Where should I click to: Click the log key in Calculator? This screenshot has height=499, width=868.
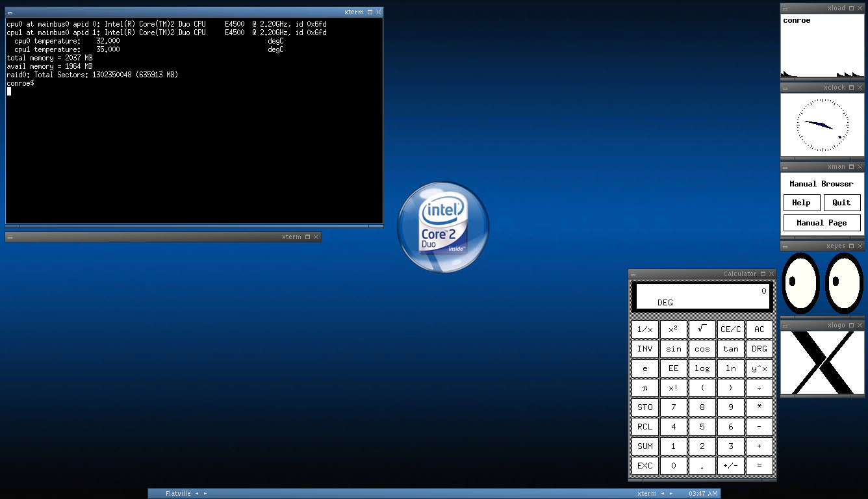click(702, 368)
